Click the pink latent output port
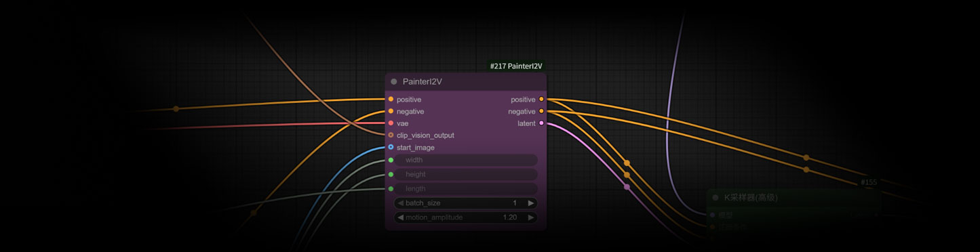Screen dimensions: 980x252 [541, 123]
